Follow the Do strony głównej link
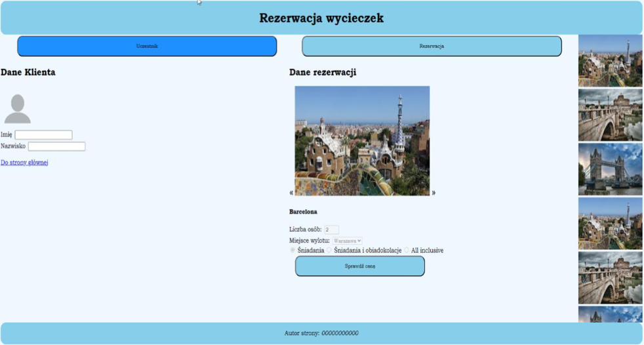The height and width of the screenshot is (345, 644). coord(25,163)
